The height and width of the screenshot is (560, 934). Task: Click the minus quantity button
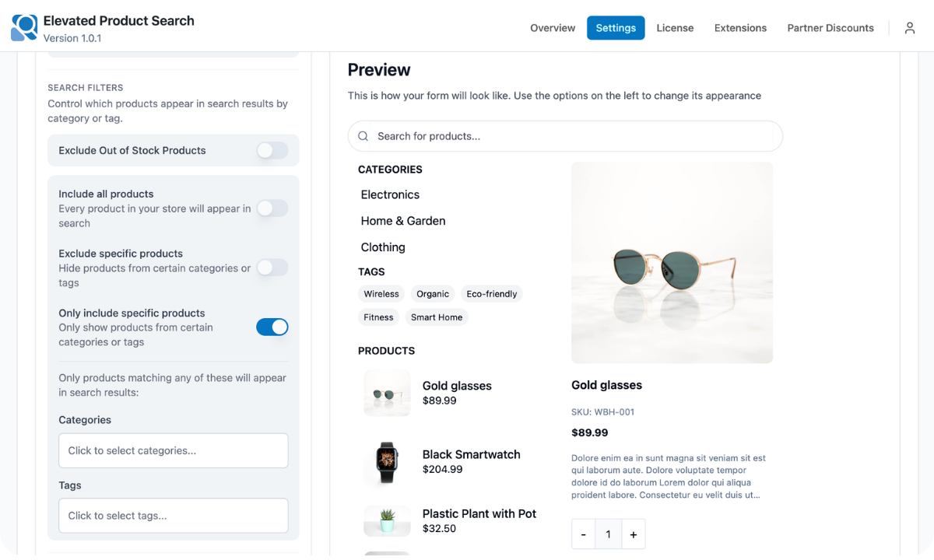[x=583, y=534]
